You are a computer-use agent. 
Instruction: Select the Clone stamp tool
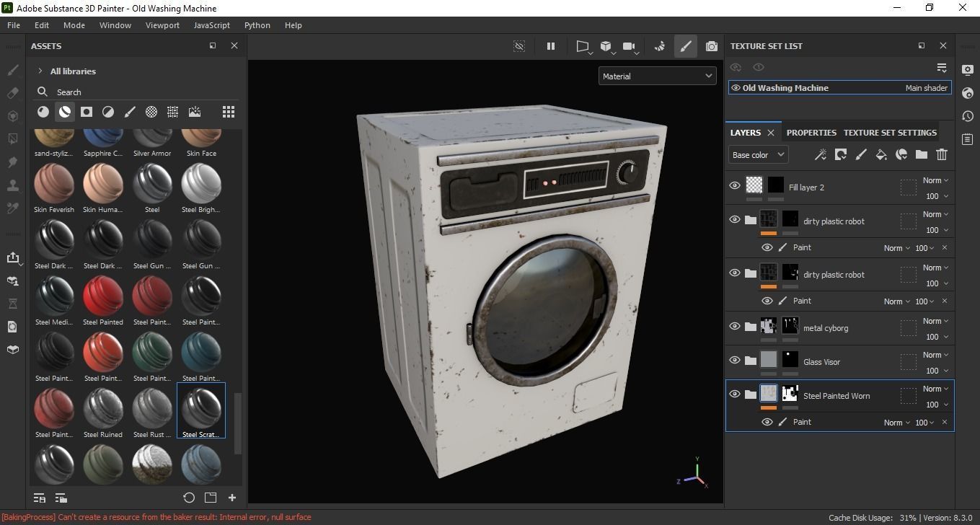pos(12,185)
